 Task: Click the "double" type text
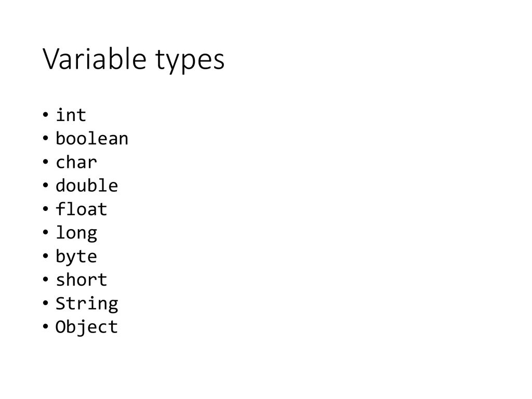pyautogui.click(x=87, y=185)
